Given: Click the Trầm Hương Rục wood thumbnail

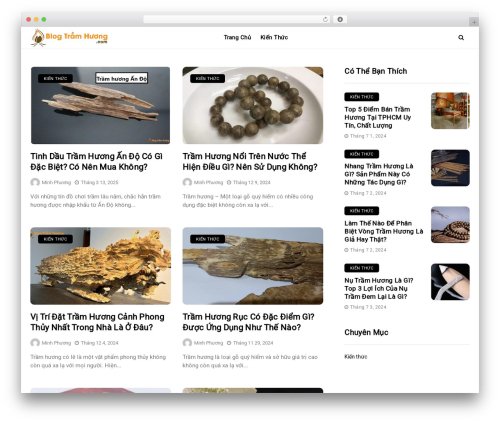Looking at the screenshot, I should coord(253,266).
